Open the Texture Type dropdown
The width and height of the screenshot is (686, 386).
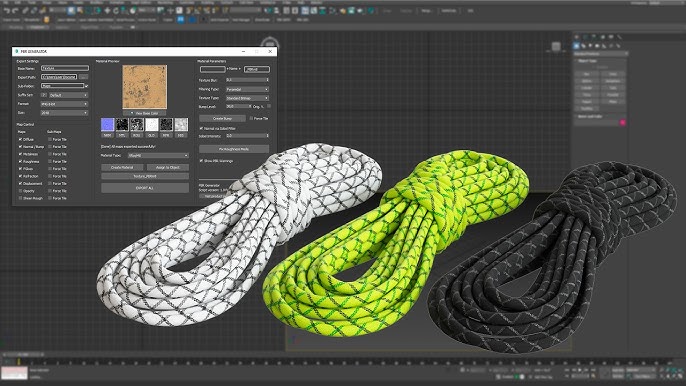247,98
